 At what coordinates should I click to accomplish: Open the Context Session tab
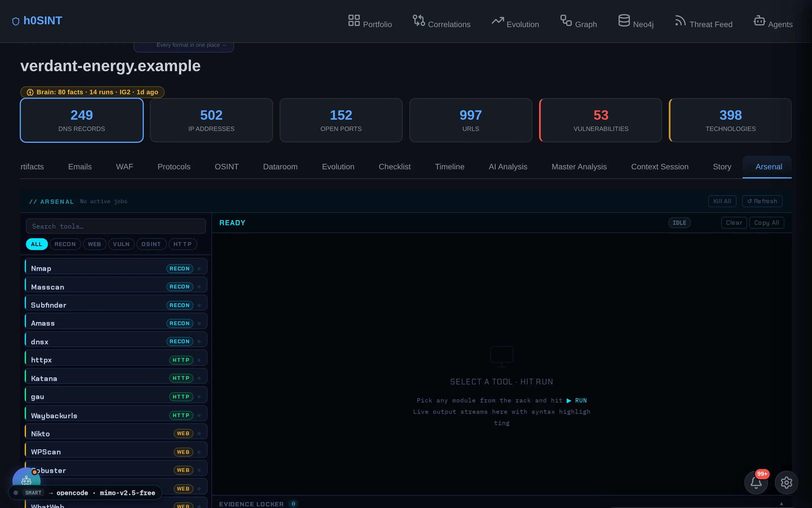(660, 167)
